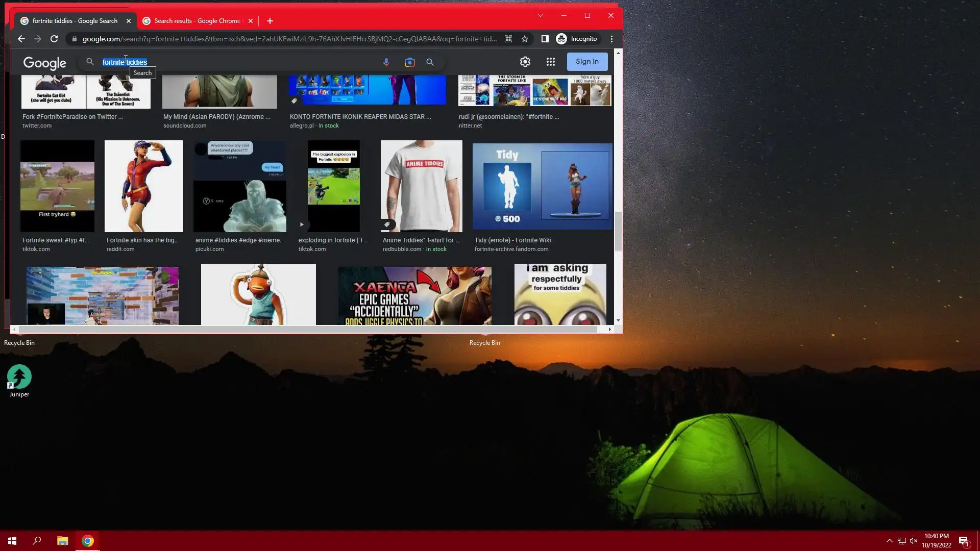Switch to Search results Chrome tab

pyautogui.click(x=197, y=21)
